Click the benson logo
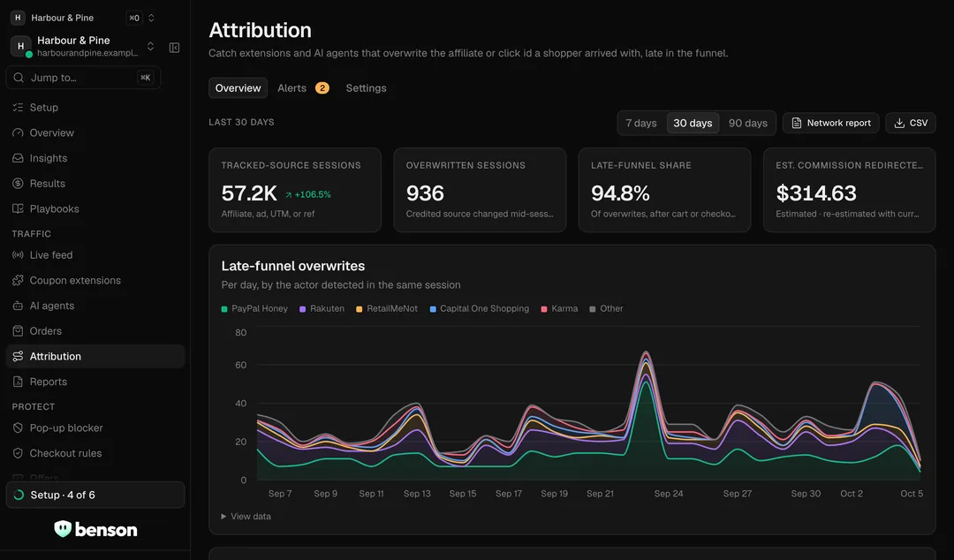This screenshot has height=560, width=954. tap(95, 529)
